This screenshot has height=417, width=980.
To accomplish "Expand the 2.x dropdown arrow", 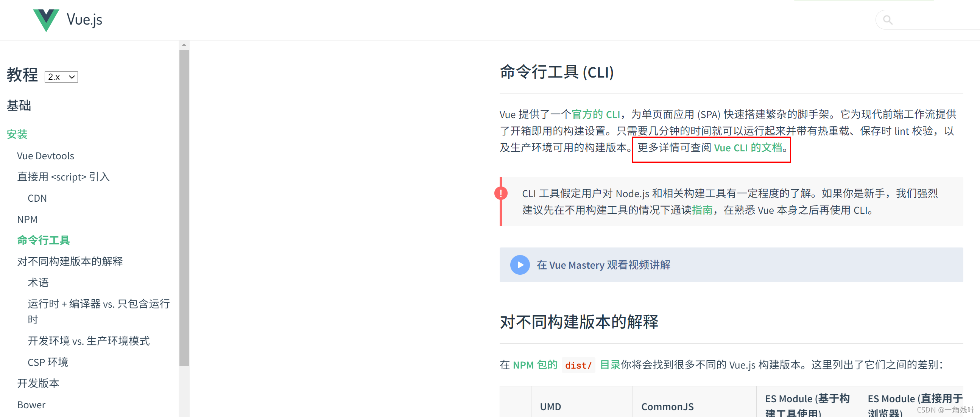I will click(71, 76).
